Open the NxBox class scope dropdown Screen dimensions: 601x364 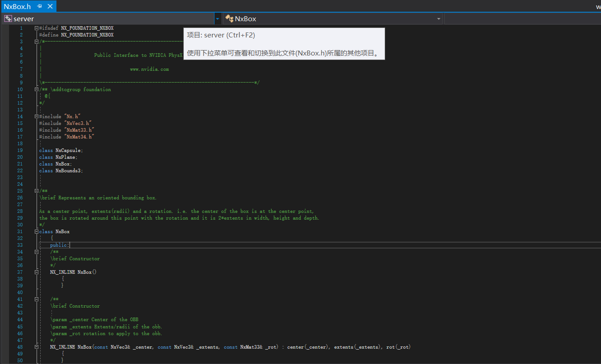pos(439,18)
